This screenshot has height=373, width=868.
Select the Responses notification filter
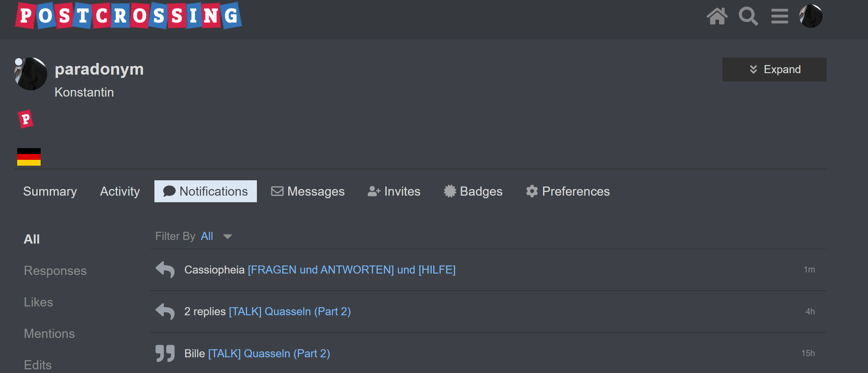click(x=55, y=271)
